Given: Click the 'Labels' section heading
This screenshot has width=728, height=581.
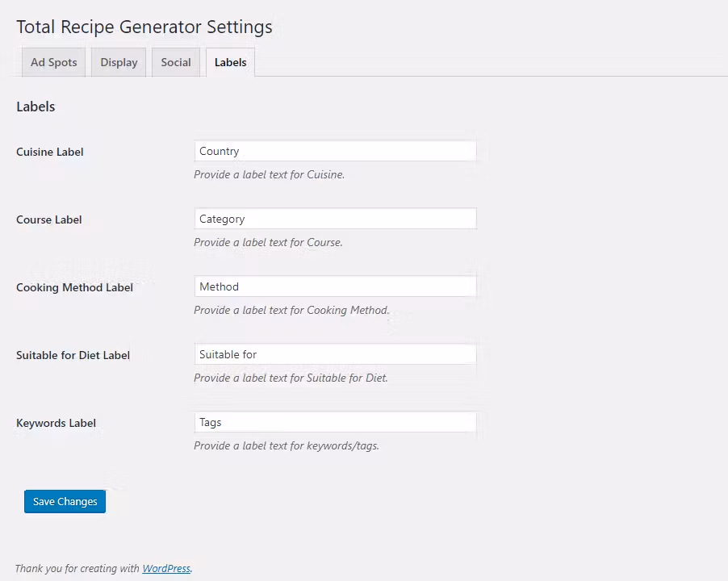Looking at the screenshot, I should [x=36, y=107].
